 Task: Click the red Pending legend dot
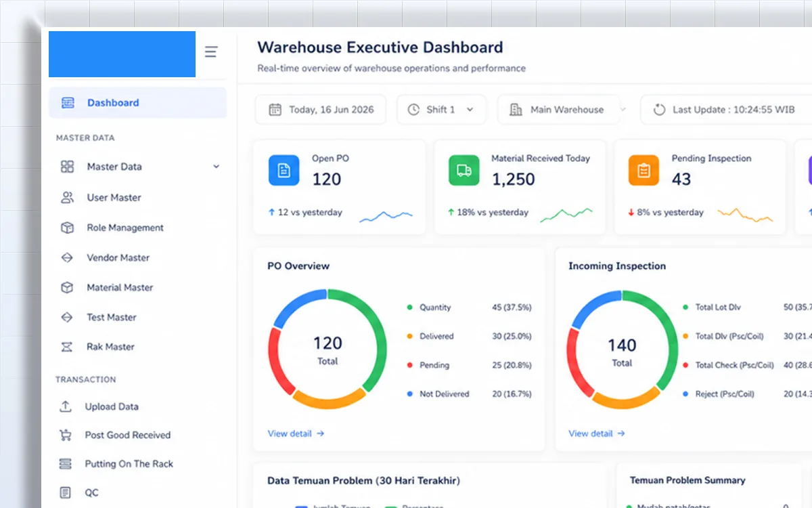(409, 365)
